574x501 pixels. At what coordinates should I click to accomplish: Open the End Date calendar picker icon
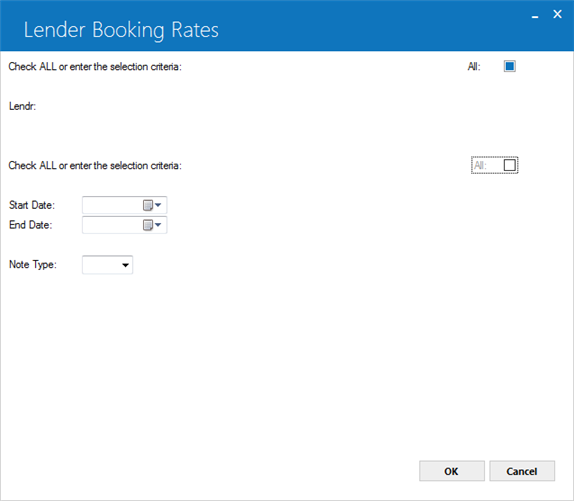(x=148, y=225)
